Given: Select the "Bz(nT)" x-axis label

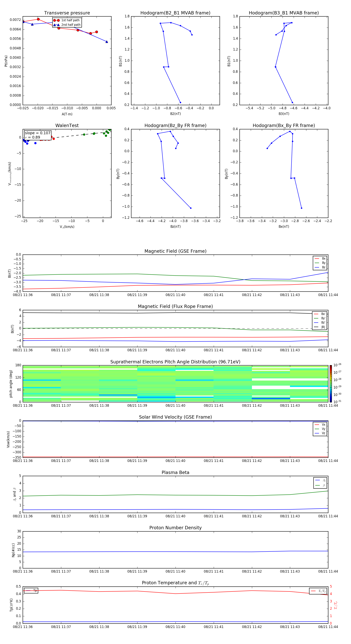Looking at the screenshot, I should [175, 227].
